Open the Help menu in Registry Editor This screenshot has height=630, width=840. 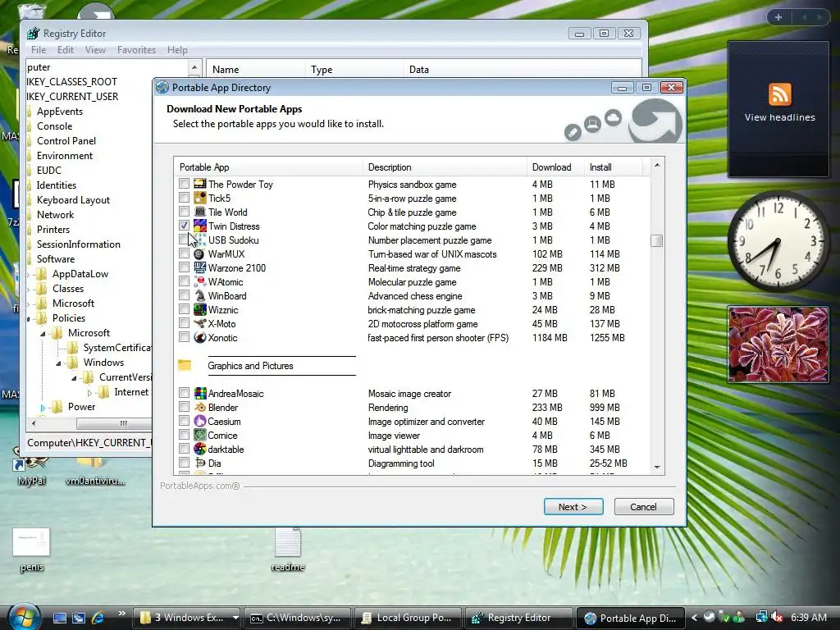[177, 50]
